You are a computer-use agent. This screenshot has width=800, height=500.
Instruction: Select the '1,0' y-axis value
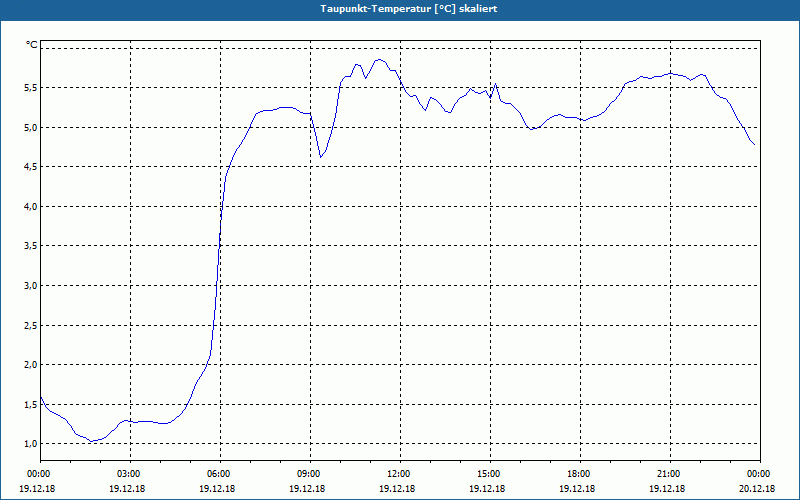click(31, 444)
